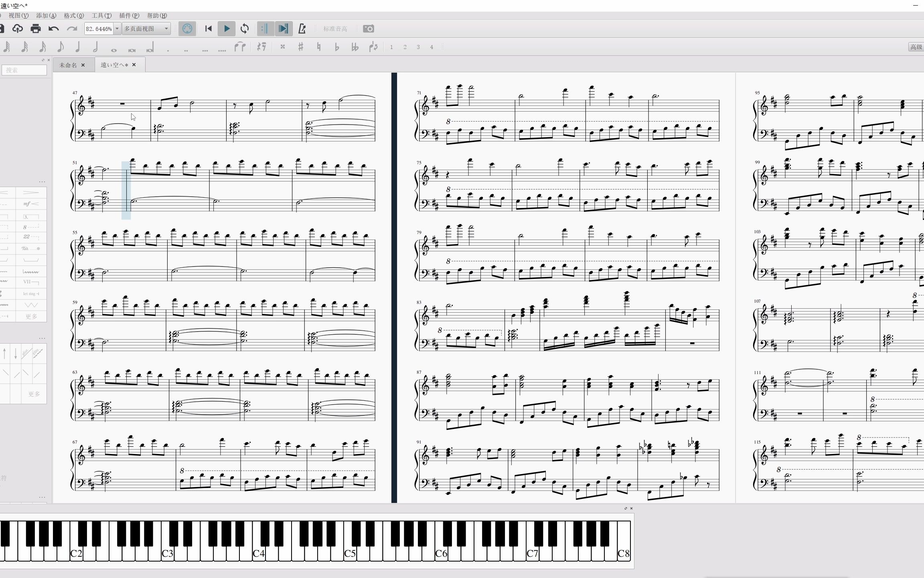Toggle play repeats button

coord(265,28)
